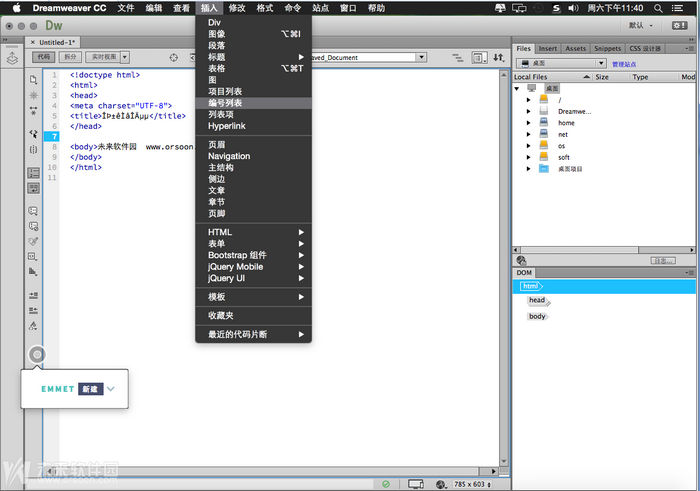Click the staggered-lines icon in the document toolbar
This screenshot has height=491, width=700.
(458, 57)
